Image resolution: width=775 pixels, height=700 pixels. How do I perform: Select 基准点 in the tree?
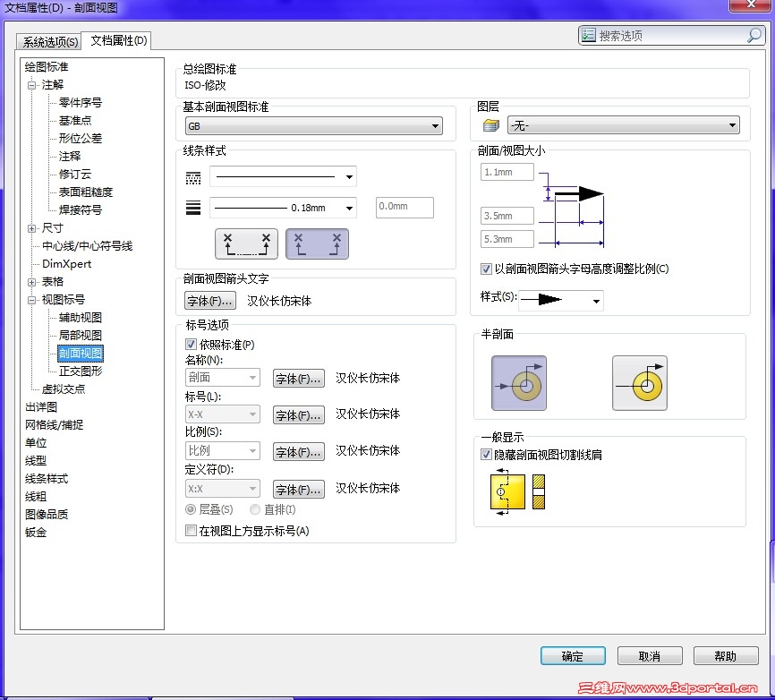click(74, 121)
